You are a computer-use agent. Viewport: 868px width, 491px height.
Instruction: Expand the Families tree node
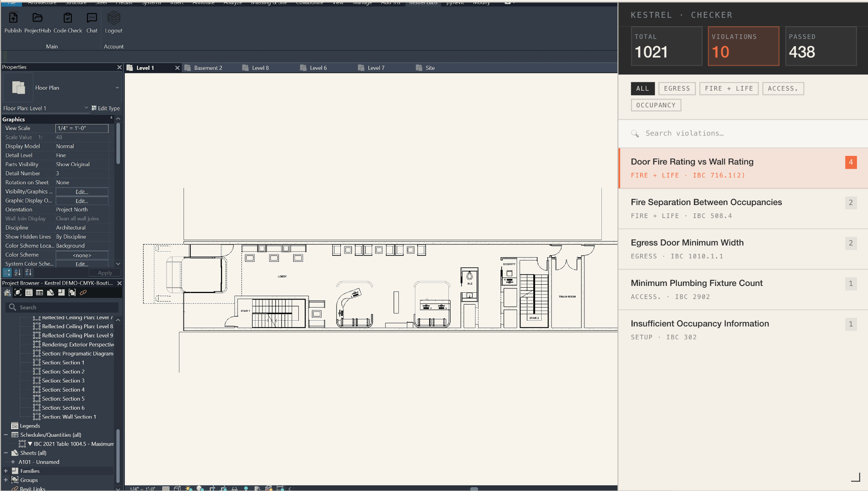(6, 471)
